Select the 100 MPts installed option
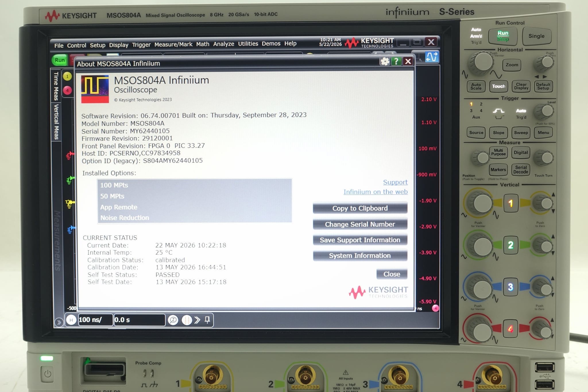Screen dimensions: 588x392 point(195,185)
